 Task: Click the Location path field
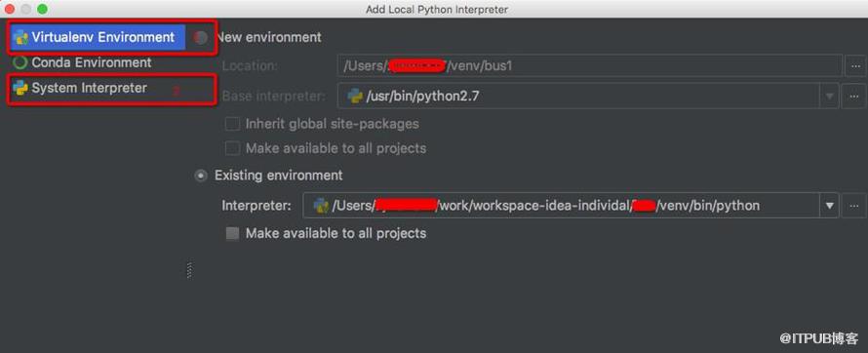click(590, 66)
